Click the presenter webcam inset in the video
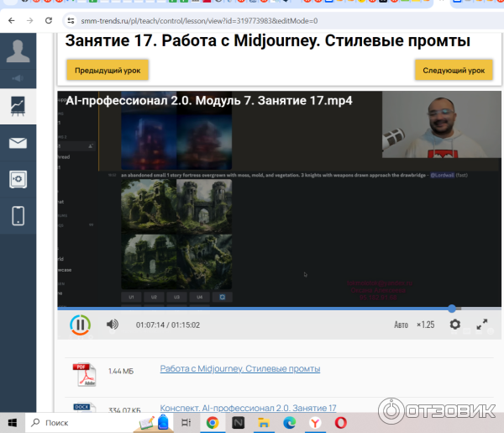Screen dimensions: 504x433 pos(441,124)
